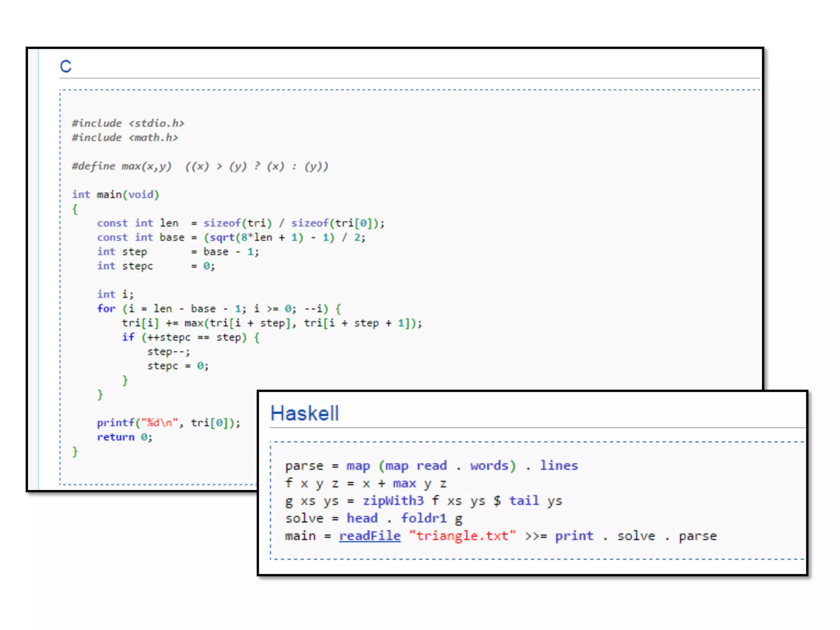The width and height of the screenshot is (840, 630).
Task: Click the Haskell section heading
Action: (x=304, y=413)
